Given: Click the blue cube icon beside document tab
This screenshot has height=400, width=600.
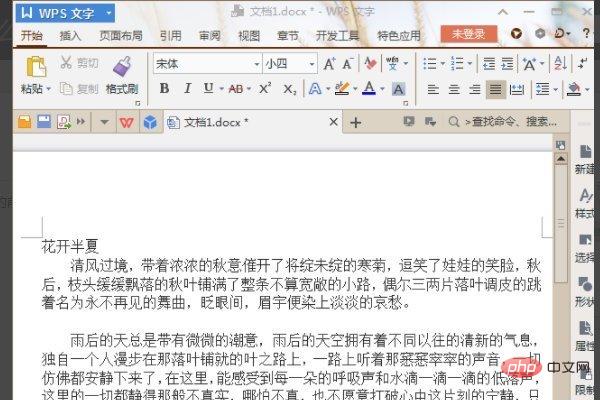Looking at the screenshot, I should point(150,122).
